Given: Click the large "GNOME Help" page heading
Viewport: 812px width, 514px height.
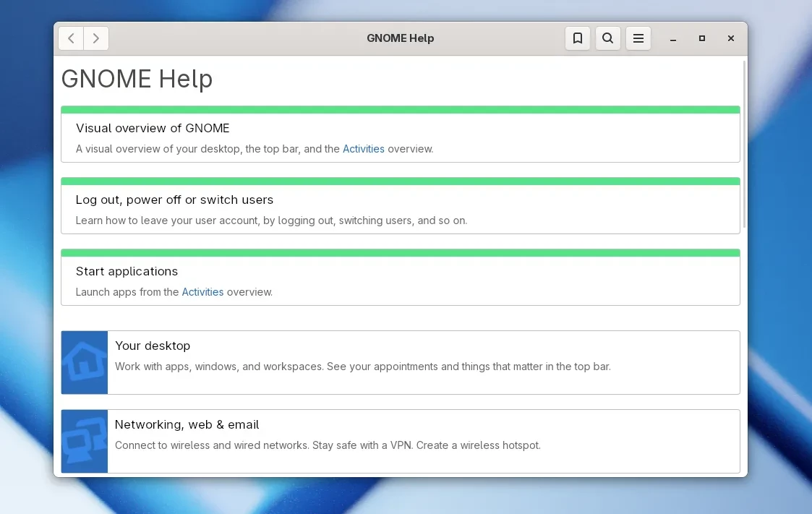Looking at the screenshot, I should tap(137, 79).
